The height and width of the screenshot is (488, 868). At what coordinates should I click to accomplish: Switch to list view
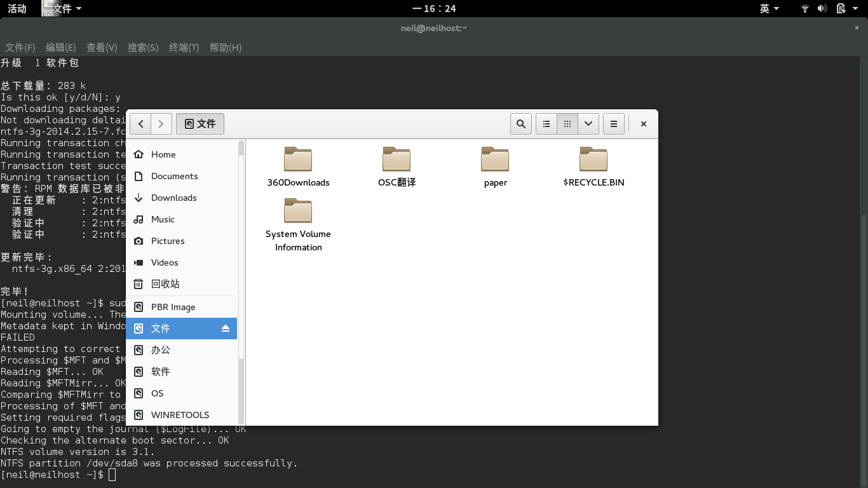(546, 124)
